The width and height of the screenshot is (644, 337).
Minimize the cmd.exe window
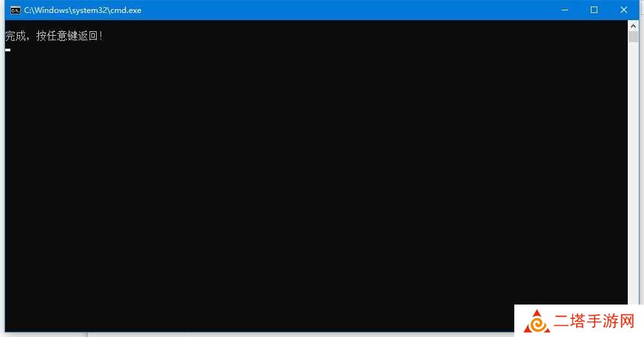click(x=565, y=10)
